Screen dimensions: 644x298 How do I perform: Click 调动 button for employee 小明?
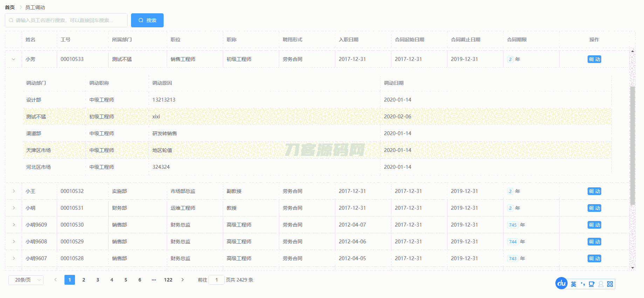pos(594,208)
